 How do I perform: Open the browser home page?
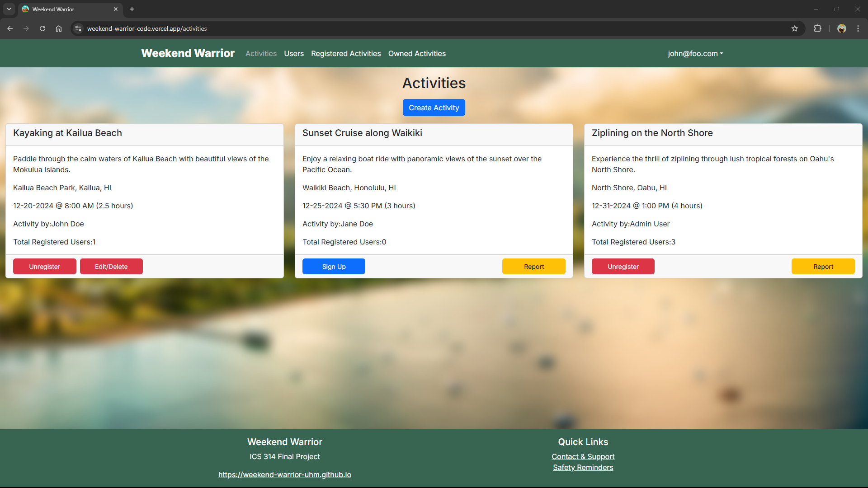(58, 28)
